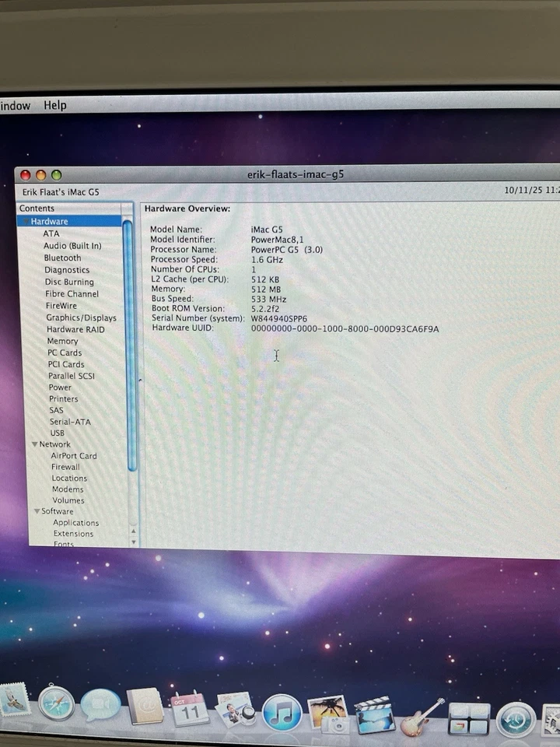Launch iPhoto from the Dock
560x747 pixels.
coord(328,714)
